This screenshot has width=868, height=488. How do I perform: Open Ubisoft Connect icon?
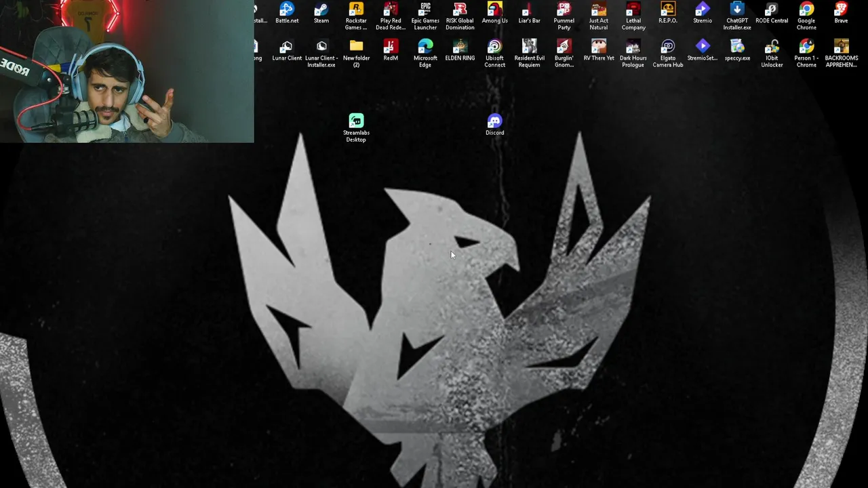pyautogui.click(x=495, y=54)
